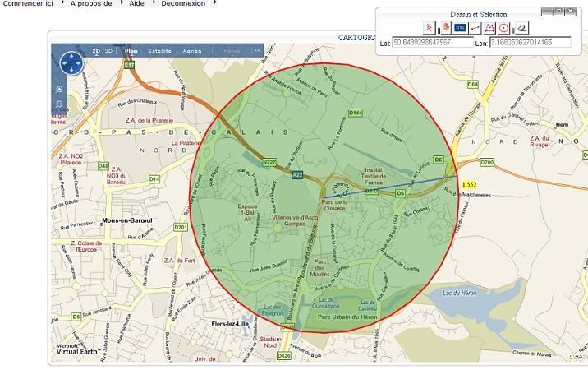
Task: Select the Plan map style
Action: pyautogui.click(x=131, y=51)
